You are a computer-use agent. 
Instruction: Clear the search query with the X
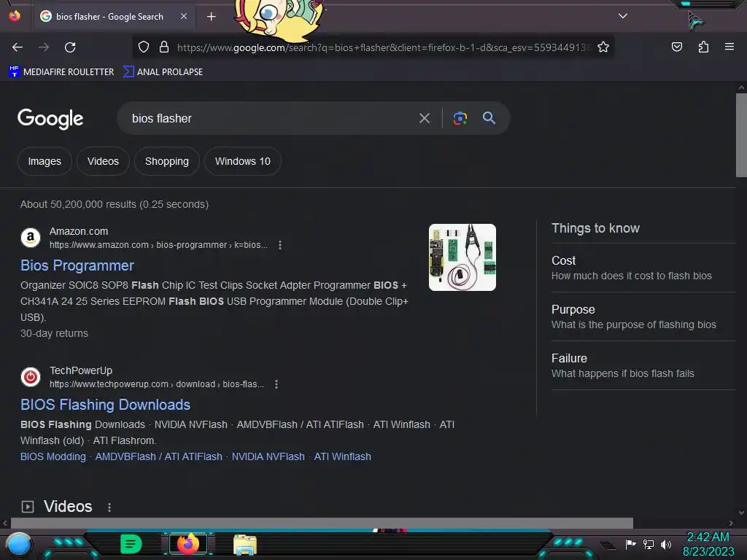(x=424, y=118)
